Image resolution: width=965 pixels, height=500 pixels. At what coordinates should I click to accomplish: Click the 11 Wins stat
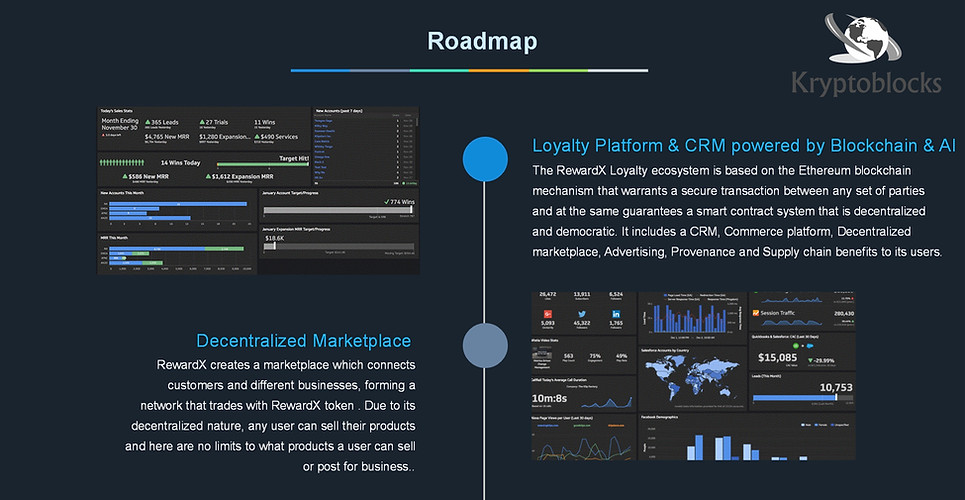(265, 122)
